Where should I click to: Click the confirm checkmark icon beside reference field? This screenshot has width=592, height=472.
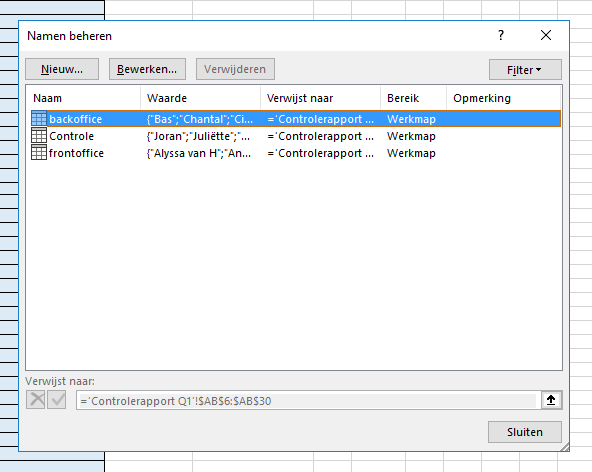(57, 400)
